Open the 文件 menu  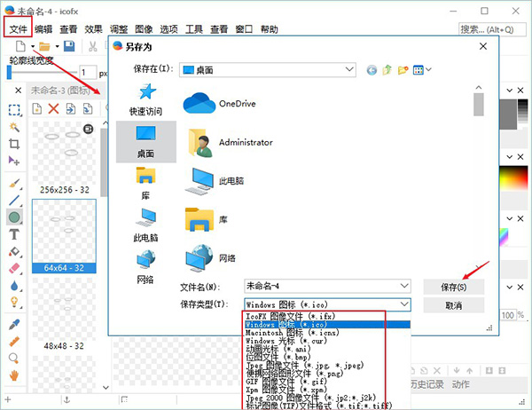tap(20, 29)
